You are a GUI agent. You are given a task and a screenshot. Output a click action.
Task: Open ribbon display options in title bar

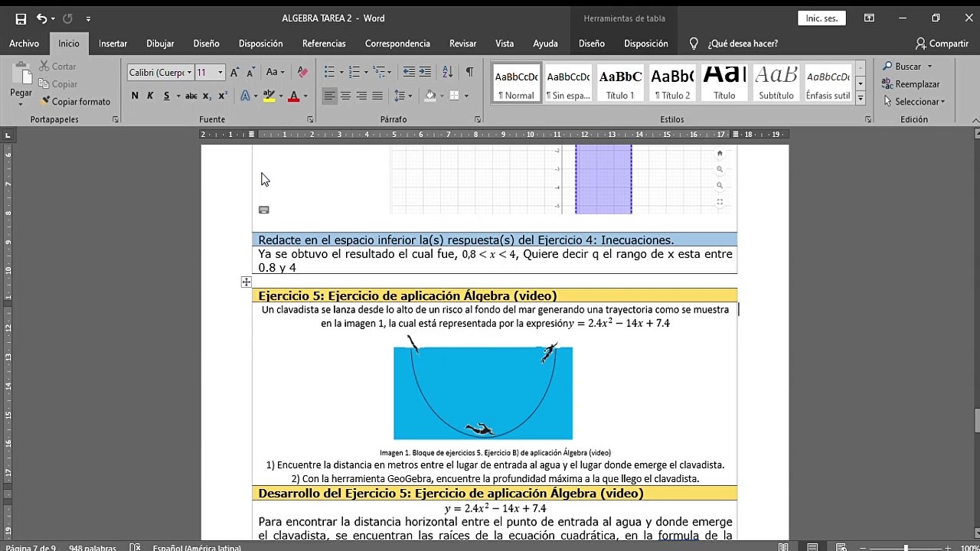click(869, 18)
